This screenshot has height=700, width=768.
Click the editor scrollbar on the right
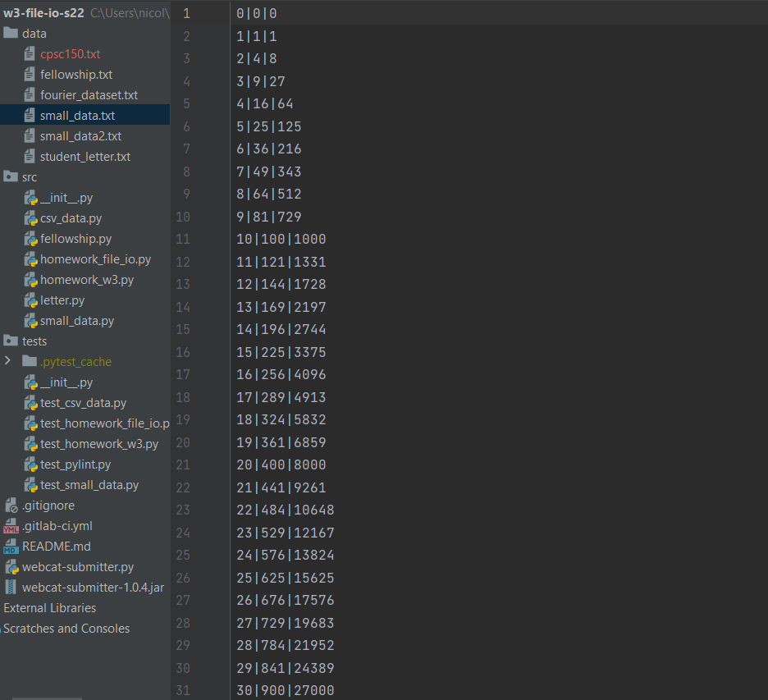[763, 246]
